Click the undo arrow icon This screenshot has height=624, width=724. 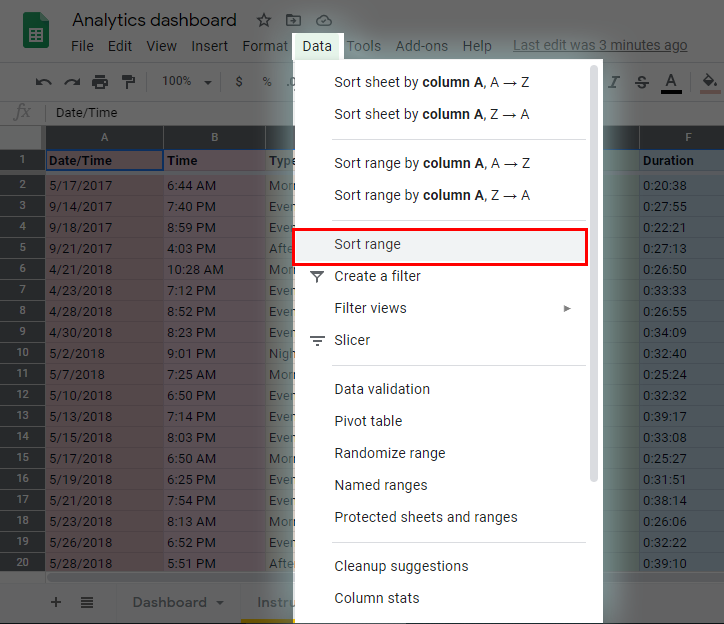pyautogui.click(x=43, y=82)
